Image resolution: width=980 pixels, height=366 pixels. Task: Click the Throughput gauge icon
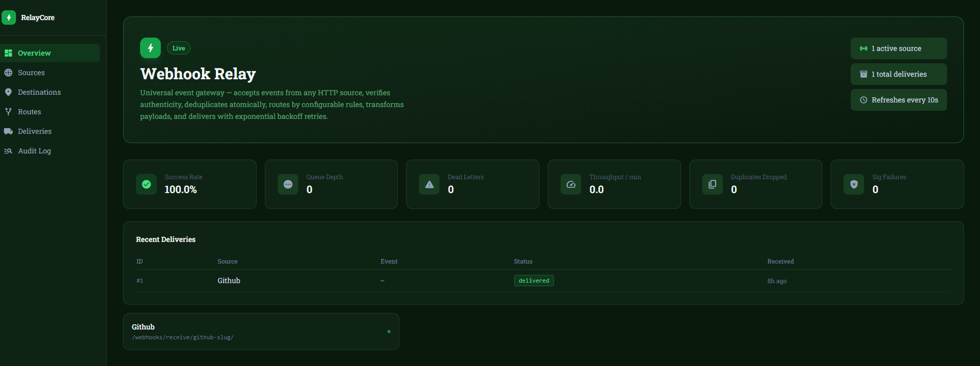pos(571,184)
